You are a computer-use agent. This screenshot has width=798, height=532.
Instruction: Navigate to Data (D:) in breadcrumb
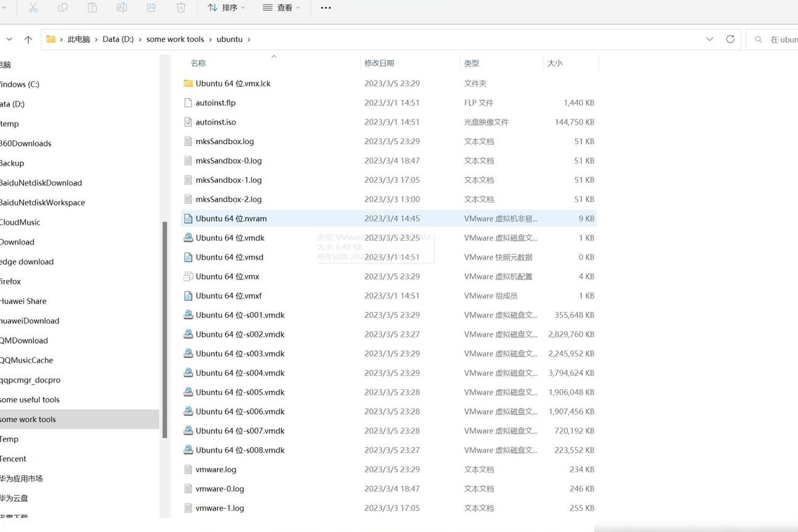coord(118,39)
